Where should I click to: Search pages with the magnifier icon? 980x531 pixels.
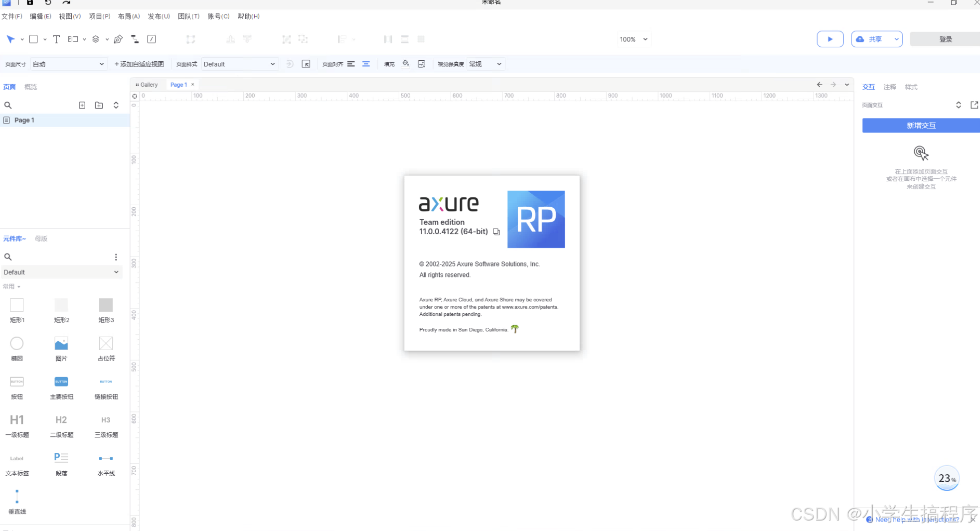coord(8,105)
